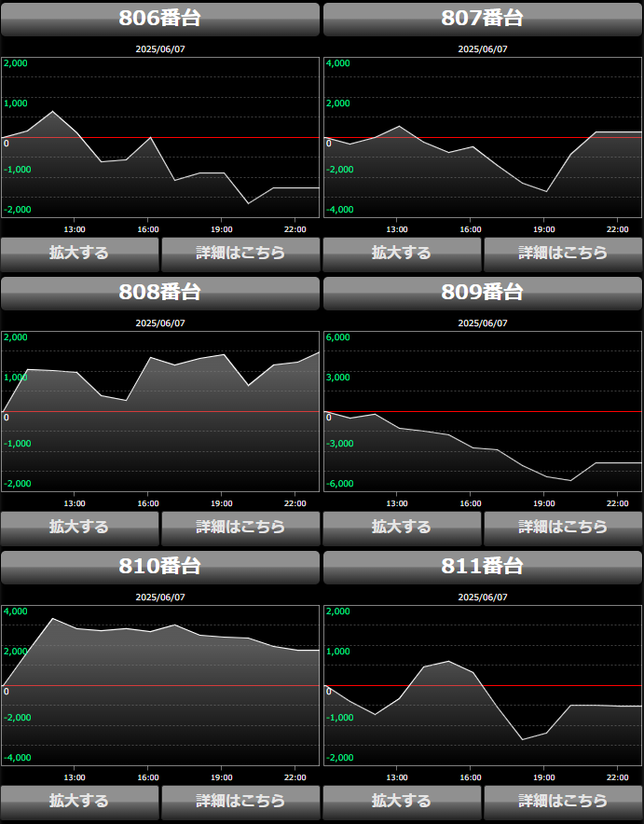Open the 808番台 header button
Image resolution: width=644 pixels, height=824 pixels.
160,294
